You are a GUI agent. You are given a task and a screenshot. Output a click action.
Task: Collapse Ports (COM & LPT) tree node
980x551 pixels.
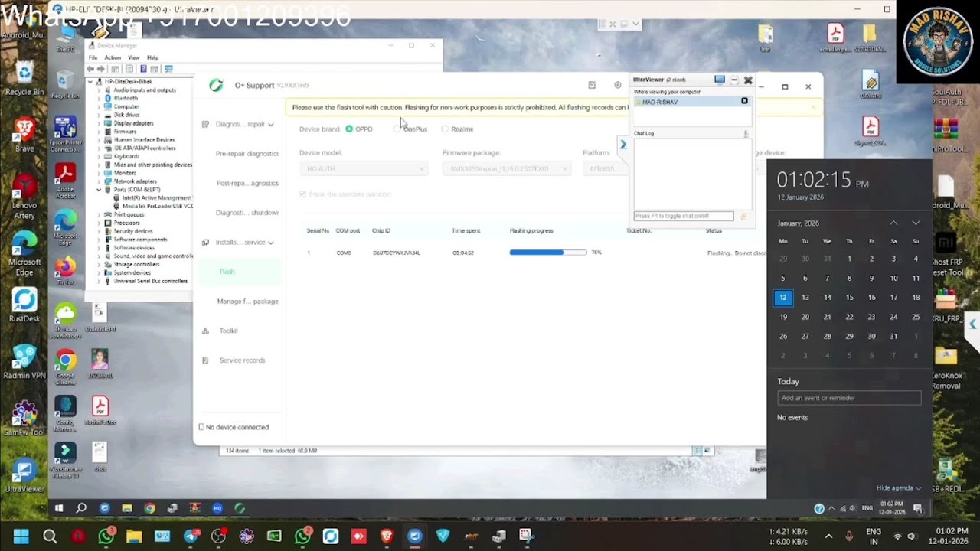99,190
